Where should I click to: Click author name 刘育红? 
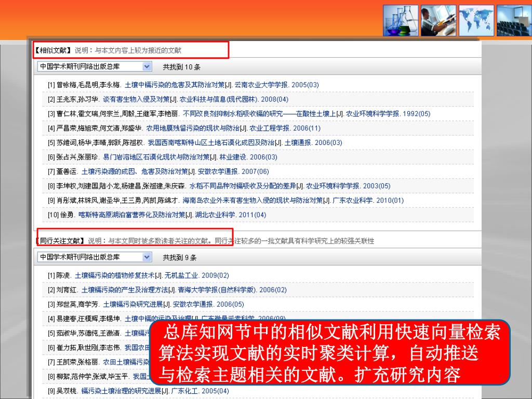66,290
